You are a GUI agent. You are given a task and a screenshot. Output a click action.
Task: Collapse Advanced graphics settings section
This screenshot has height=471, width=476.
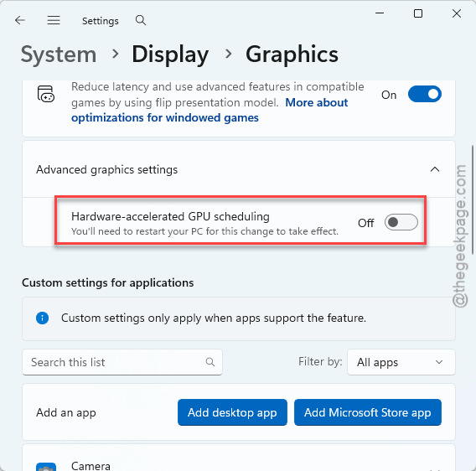click(435, 169)
